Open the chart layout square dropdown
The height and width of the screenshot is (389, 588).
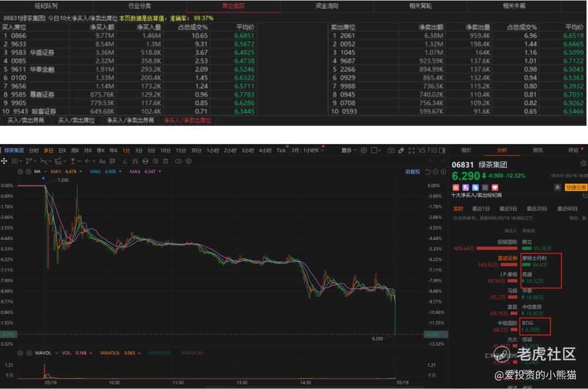(x=376, y=150)
